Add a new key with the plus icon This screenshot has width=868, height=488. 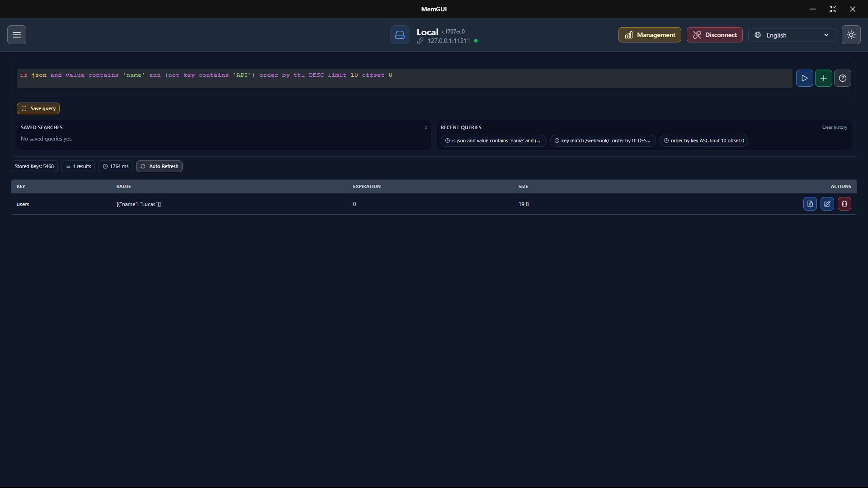coord(823,78)
